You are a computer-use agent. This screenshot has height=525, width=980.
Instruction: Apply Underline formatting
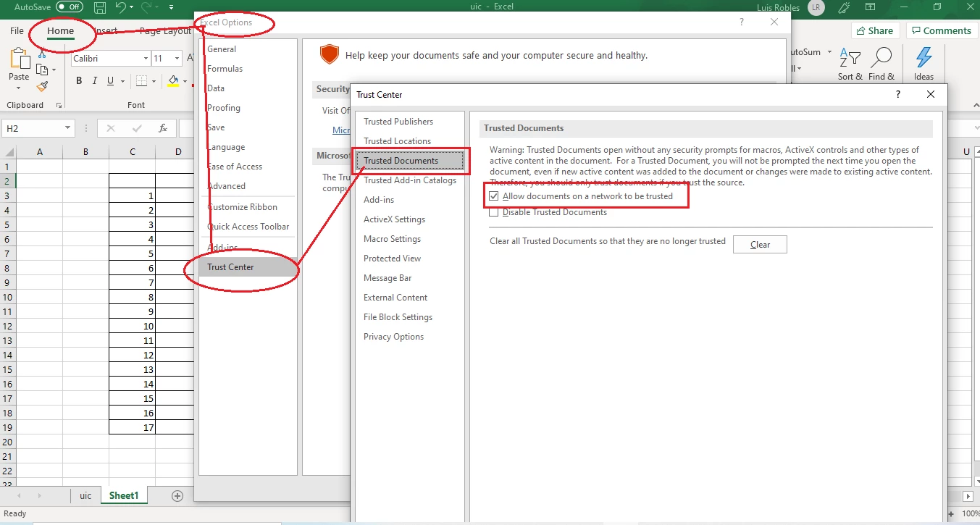(x=111, y=81)
